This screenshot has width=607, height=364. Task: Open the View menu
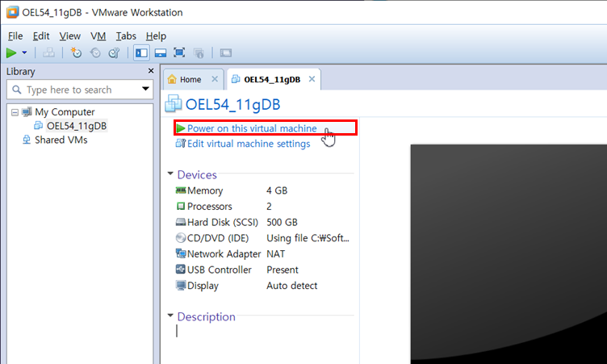69,36
